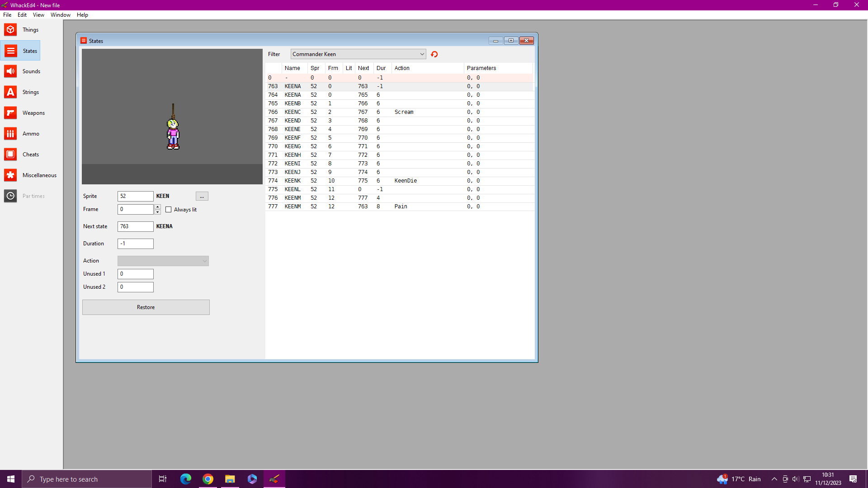Click the Duration input field
The image size is (868, 488).
coord(136,244)
